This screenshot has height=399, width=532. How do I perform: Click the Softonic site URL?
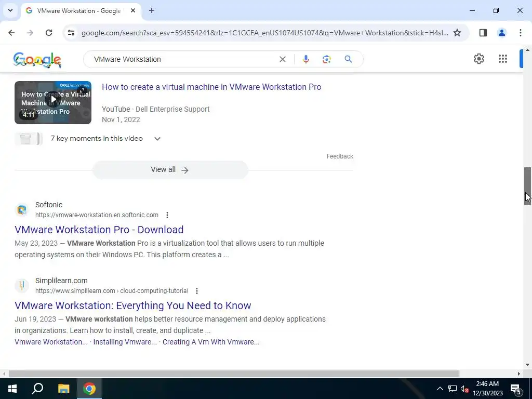click(x=97, y=215)
